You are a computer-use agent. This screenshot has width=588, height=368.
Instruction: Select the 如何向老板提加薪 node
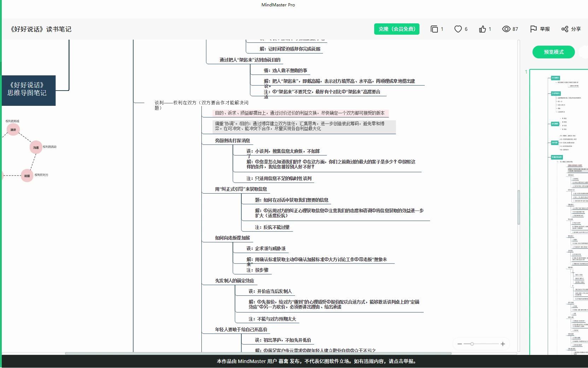click(x=232, y=238)
